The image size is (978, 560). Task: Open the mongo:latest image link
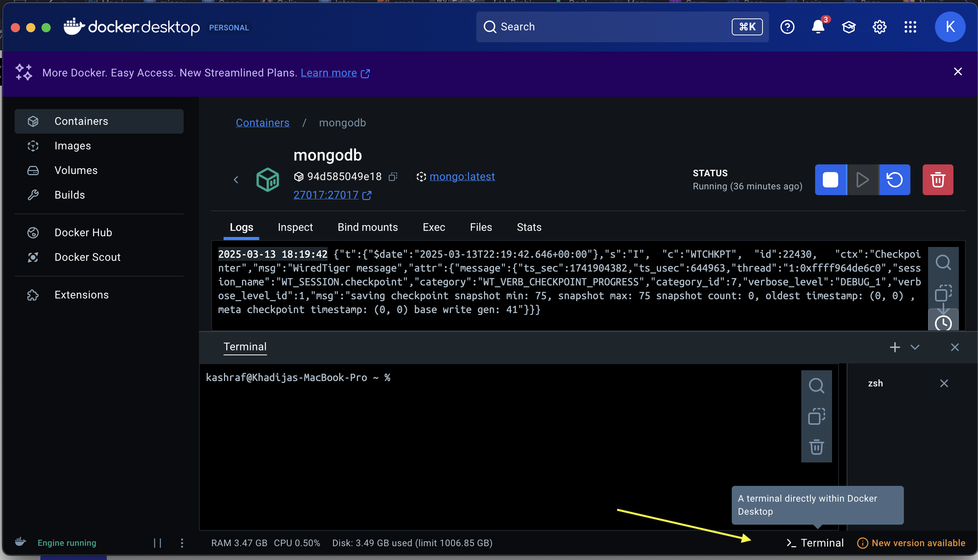[x=462, y=177]
